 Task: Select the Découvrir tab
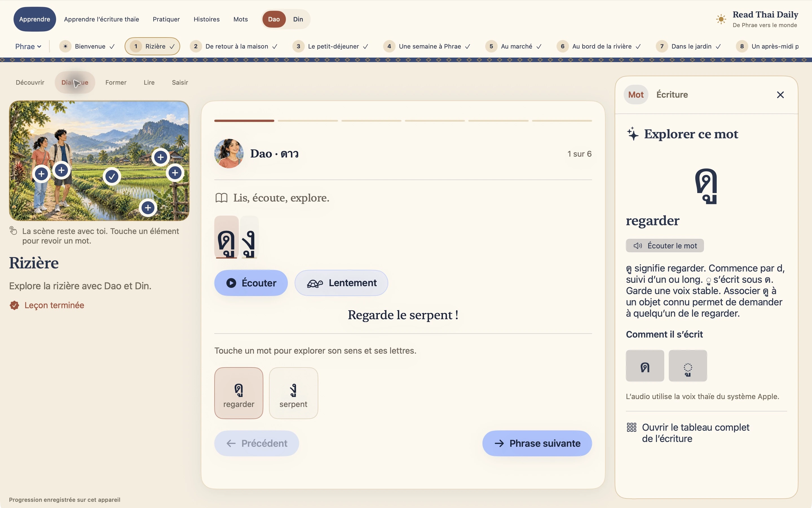(30, 82)
